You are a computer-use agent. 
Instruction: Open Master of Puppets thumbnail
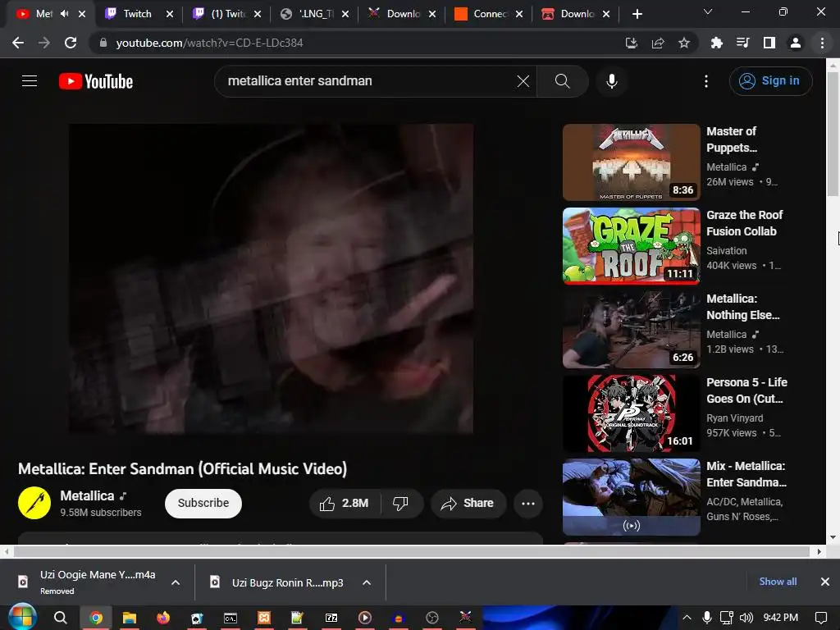coord(631,162)
